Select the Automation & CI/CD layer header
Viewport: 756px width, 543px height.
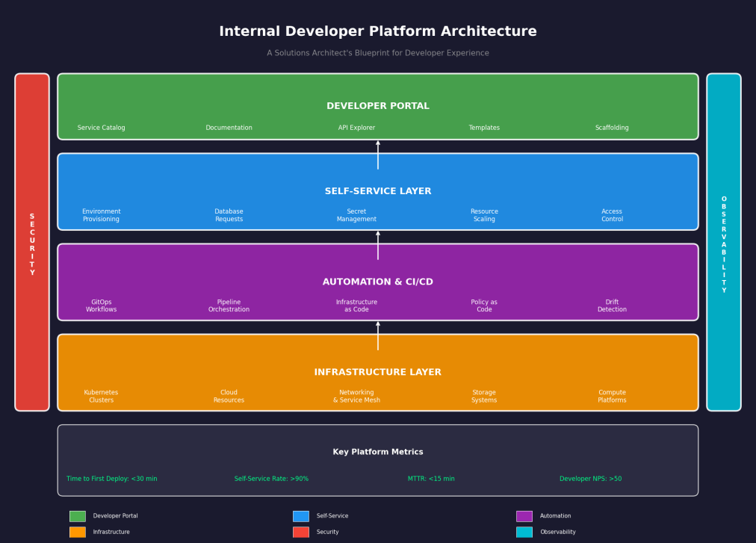point(378,282)
